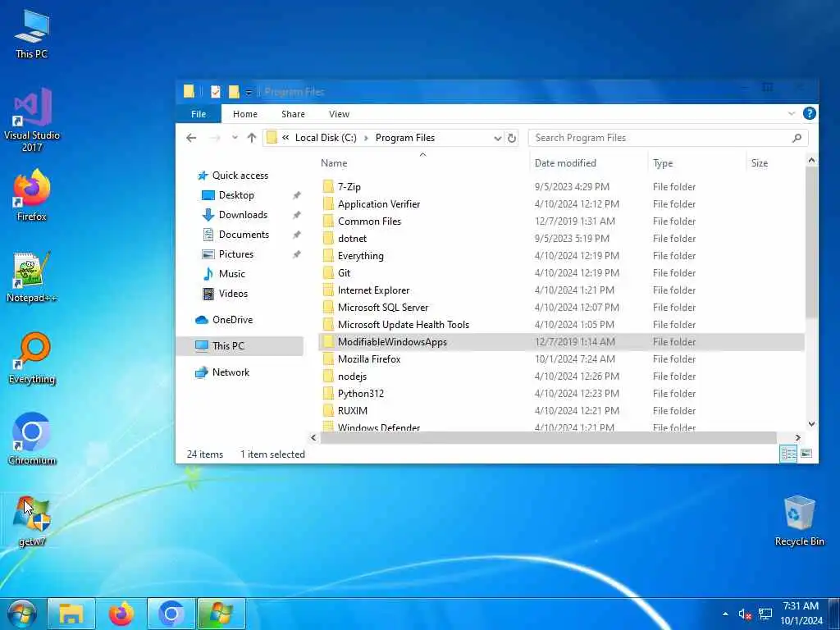Image resolution: width=840 pixels, height=630 pixels.
Task: Click the vertical scrollbar down arrow
Action: click(811, 424)
